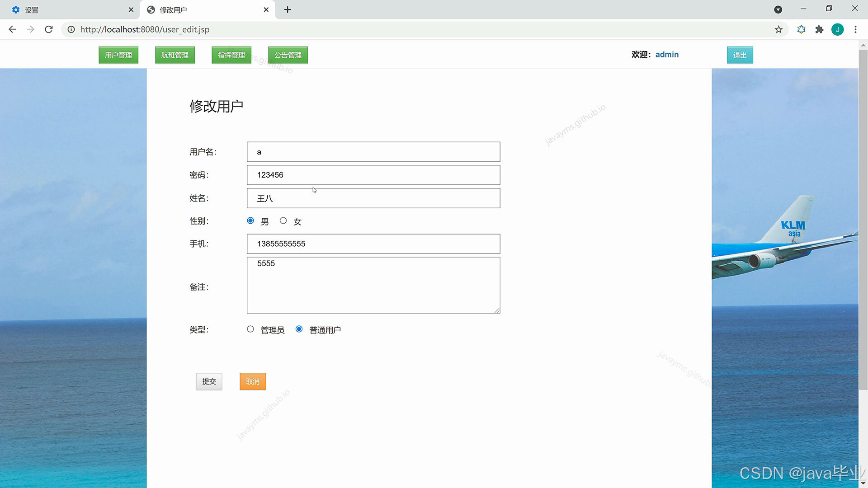Click the 提交 submit button
This screenshot has height=488, width=868.
click(209, 382)
